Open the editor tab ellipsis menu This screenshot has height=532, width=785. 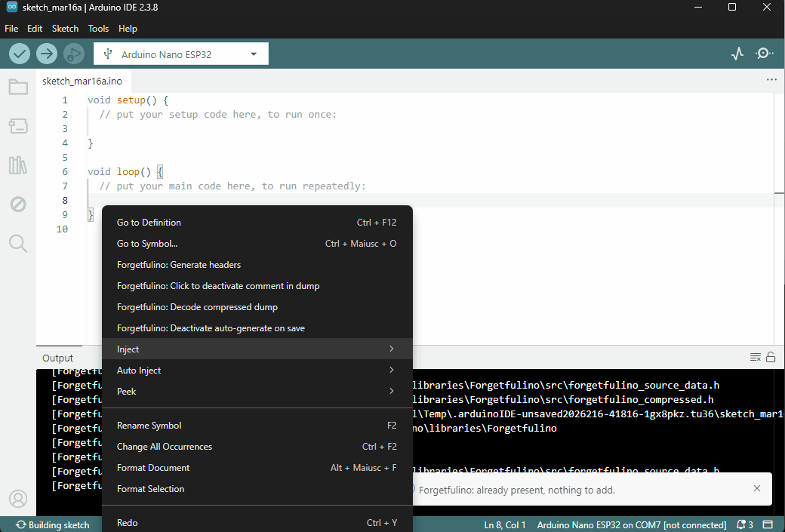click(771, 79)
